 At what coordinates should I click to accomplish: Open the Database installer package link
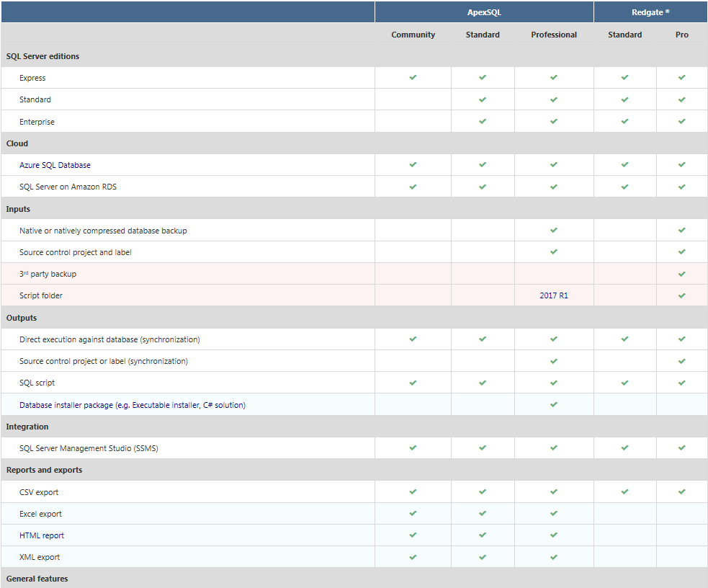[x=133, y=405]
